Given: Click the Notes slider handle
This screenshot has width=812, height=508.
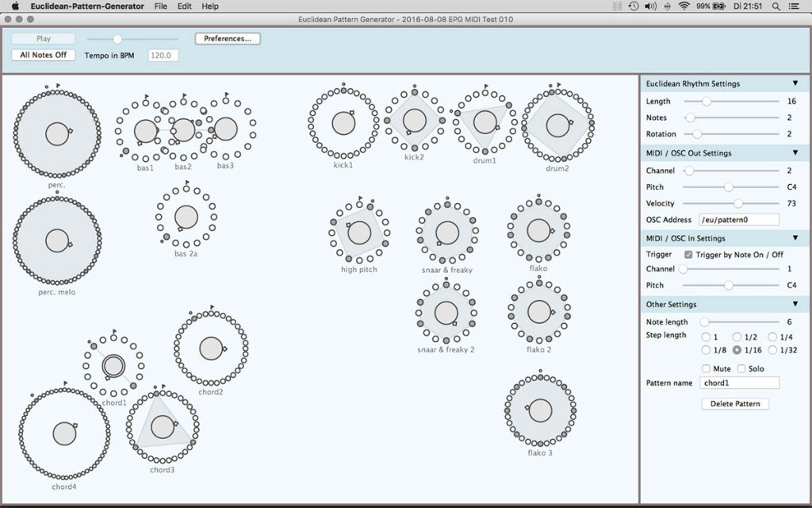Looking at the screenshot, I should tap(690, 118).
